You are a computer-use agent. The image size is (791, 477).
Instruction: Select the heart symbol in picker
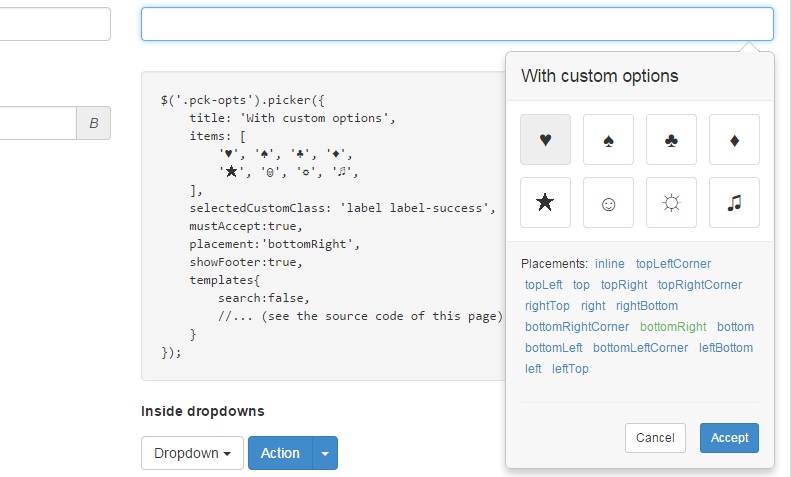(545, 140)
